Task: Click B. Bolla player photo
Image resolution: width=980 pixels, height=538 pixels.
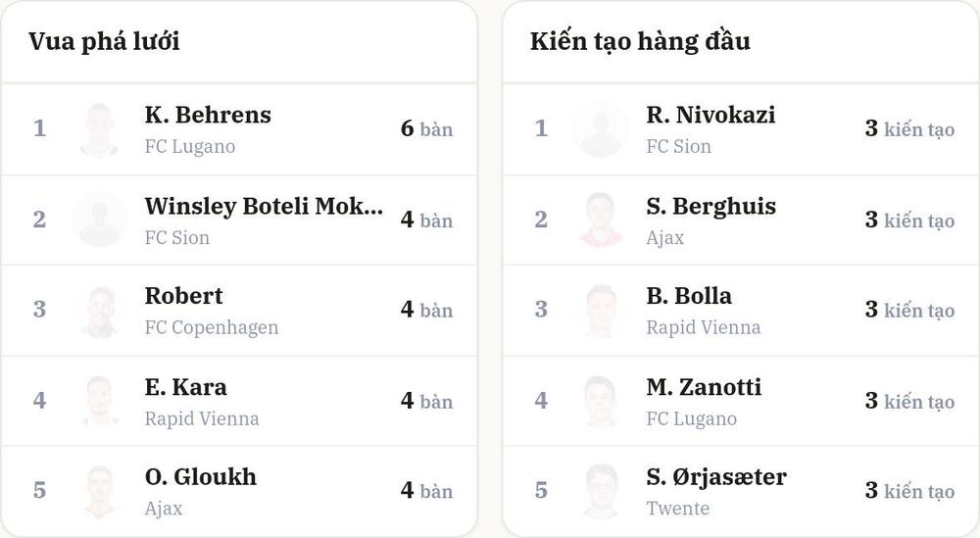Action: (x=601, y=311)
